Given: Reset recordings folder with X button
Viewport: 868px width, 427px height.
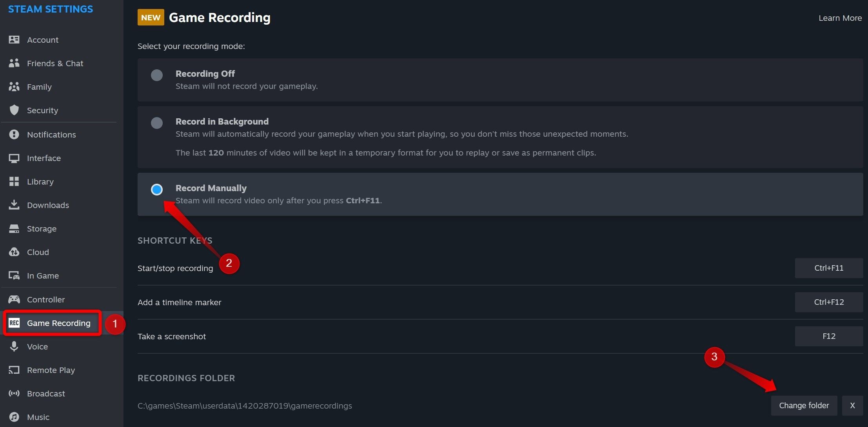Looking at the screenshot, I should (x=852, y=405).
